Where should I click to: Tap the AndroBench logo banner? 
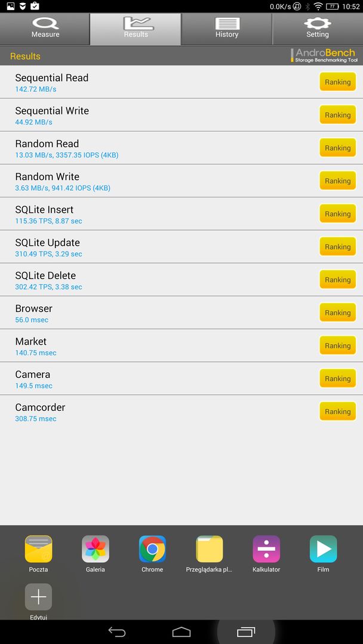click(x=324, y=56)
